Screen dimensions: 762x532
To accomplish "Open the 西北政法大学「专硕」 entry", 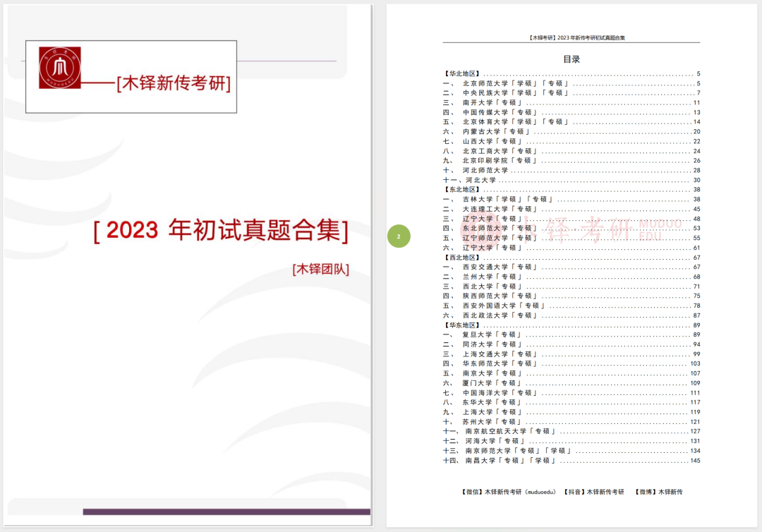I will point(571,315).
